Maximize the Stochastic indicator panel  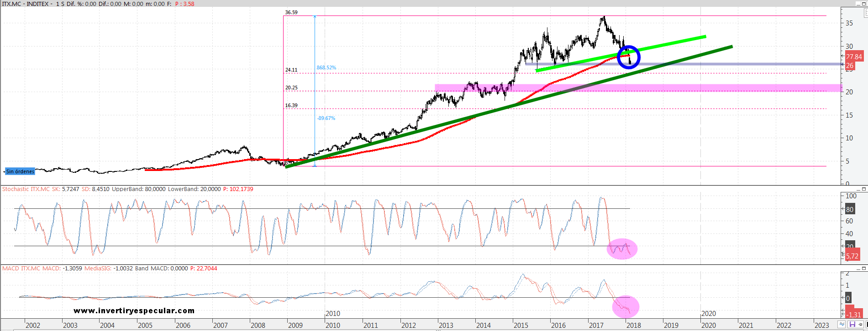tap(863, 189)
